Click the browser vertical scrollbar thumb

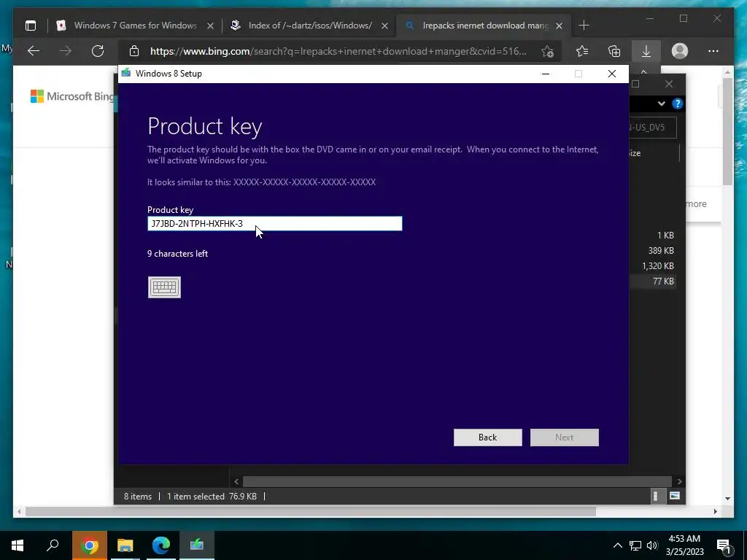click(x=727, y=131)
